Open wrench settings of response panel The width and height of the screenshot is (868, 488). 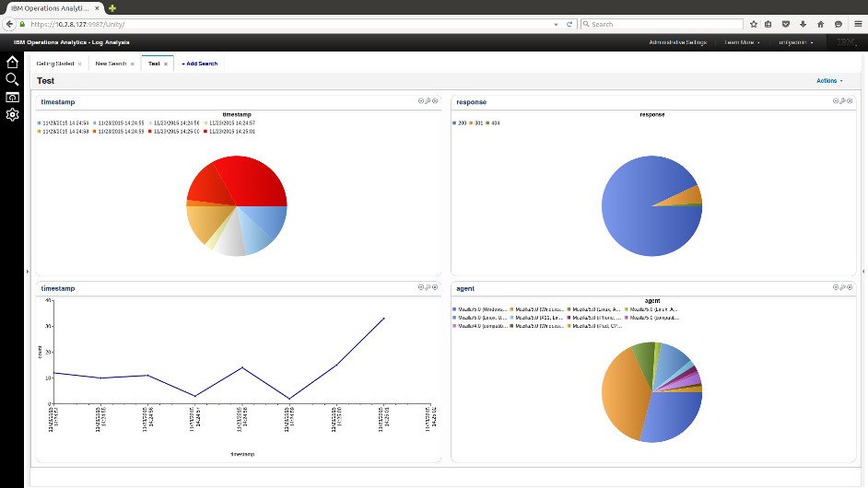842,101
